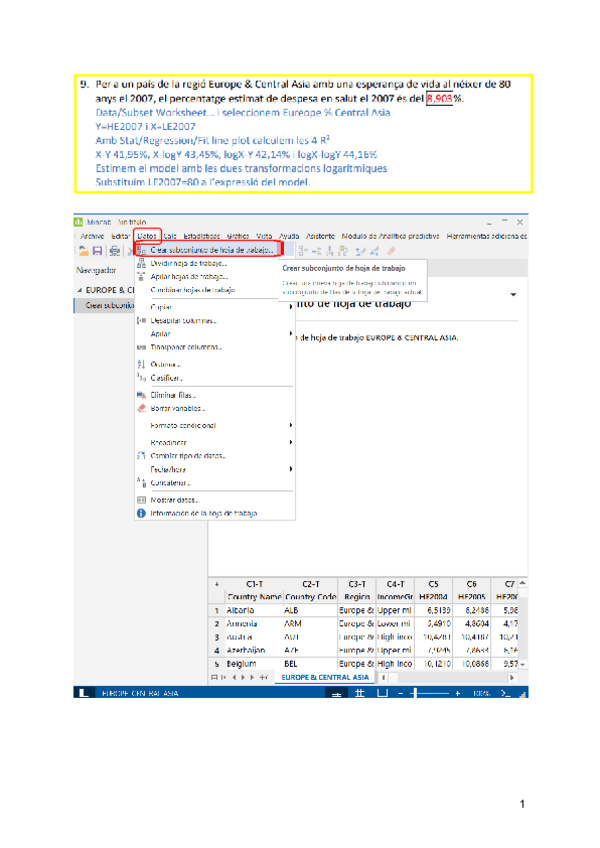Click row header 3
600x848 pixels.
pyautogui.click(x=216, y=637)
